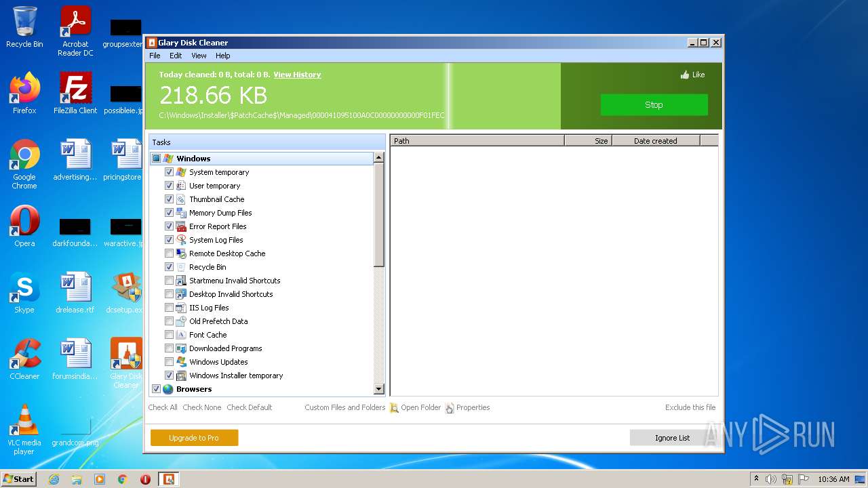Enable Startmenu Invalid Shortcuts checkbox
The image size is (868, 488).
[169, 281]
